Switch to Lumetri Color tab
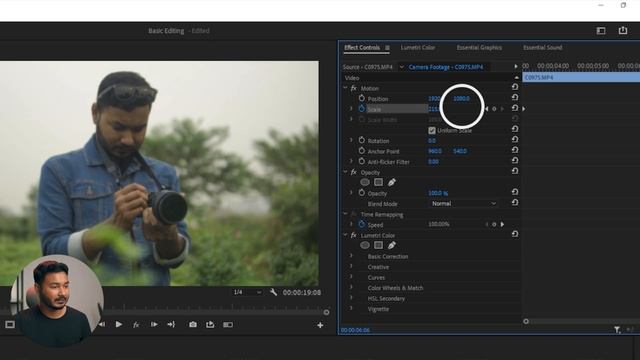 [x=418, y=47]
